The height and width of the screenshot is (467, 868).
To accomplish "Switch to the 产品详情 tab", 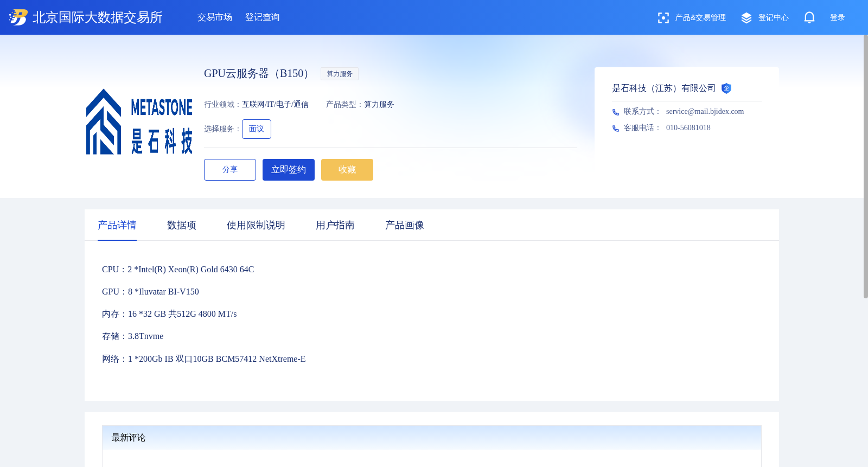I will coord(117,225).
